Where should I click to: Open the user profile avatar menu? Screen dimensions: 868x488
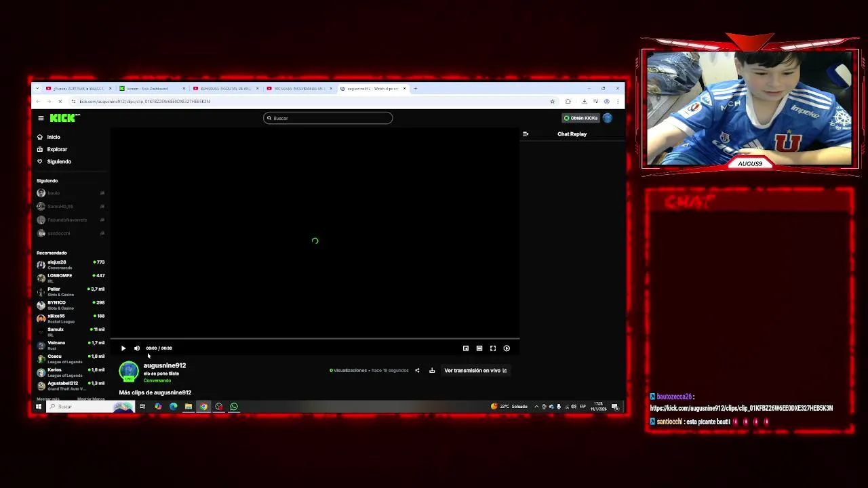coord(607,118)
